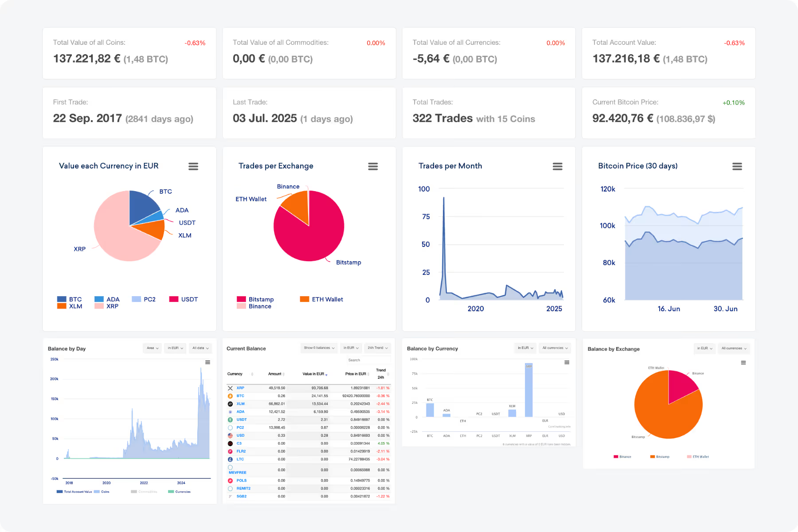
Task: Open All currencies dropdown in Balance by Currency
Action: (x=555, y=348)
